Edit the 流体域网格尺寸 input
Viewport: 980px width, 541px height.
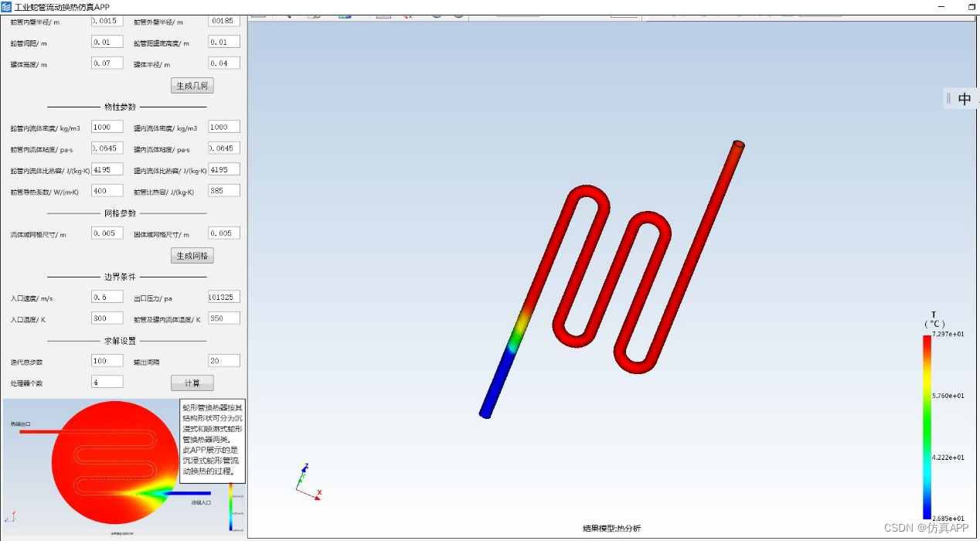107,233
